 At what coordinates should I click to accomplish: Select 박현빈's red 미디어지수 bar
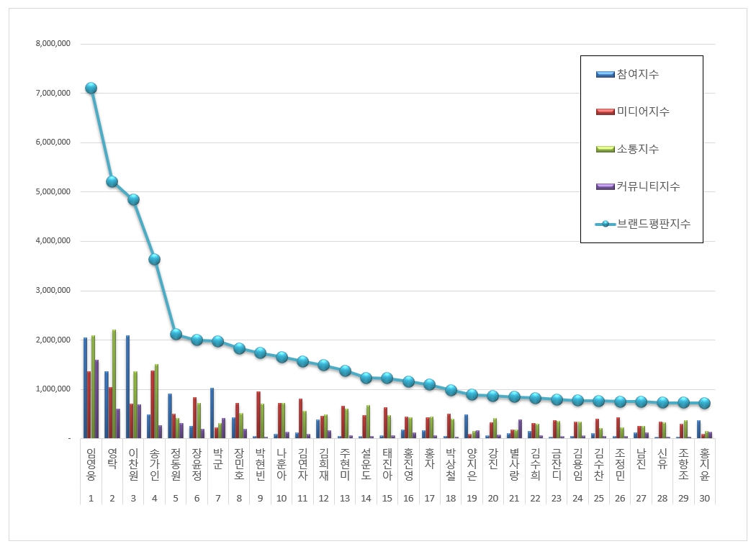[258, 415]
